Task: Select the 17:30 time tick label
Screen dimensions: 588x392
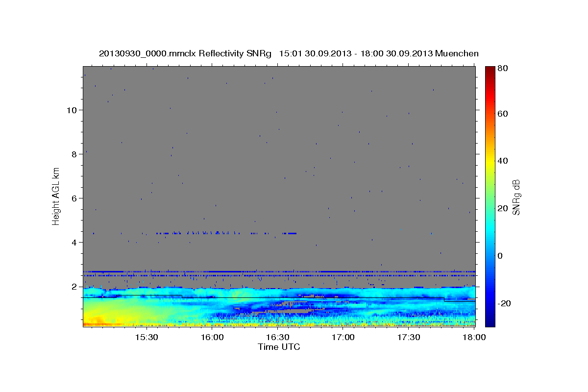Action: [x=409, y=337]
